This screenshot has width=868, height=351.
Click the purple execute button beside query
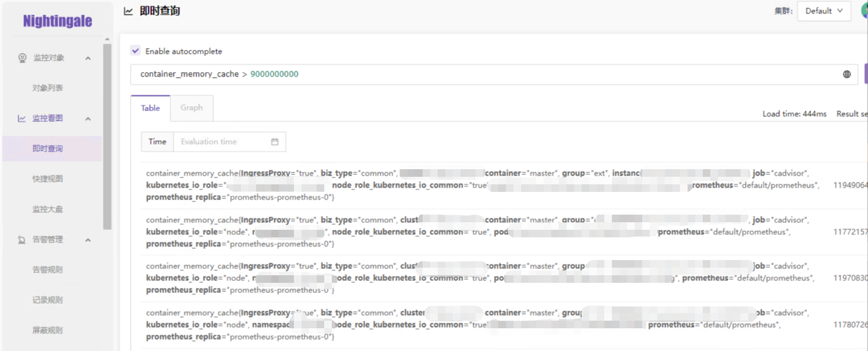point(865,74)
